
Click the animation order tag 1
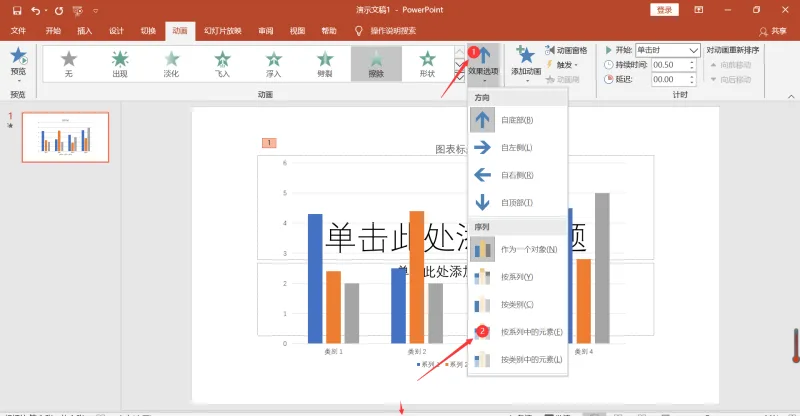pos(269,143)
